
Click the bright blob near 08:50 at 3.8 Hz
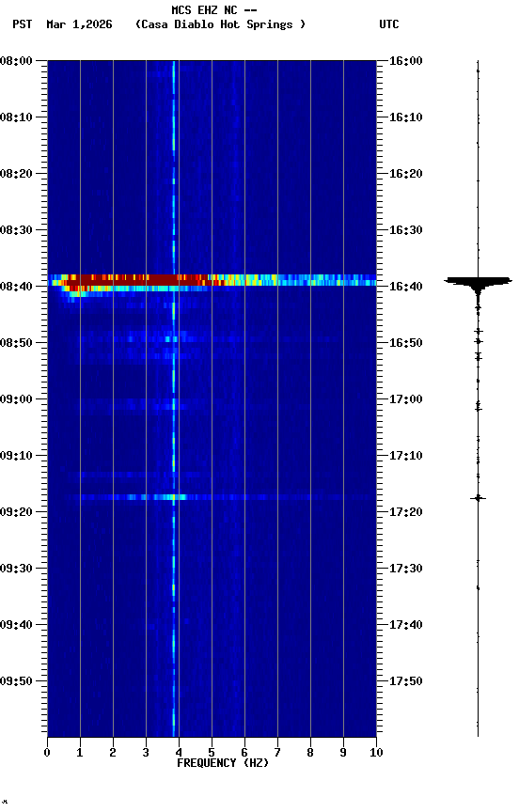[x=171, y=339]
